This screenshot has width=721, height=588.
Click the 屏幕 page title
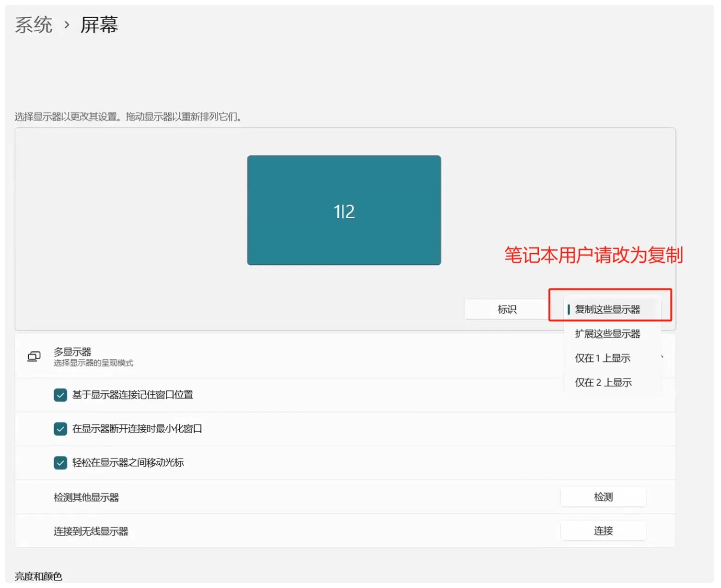99,25
